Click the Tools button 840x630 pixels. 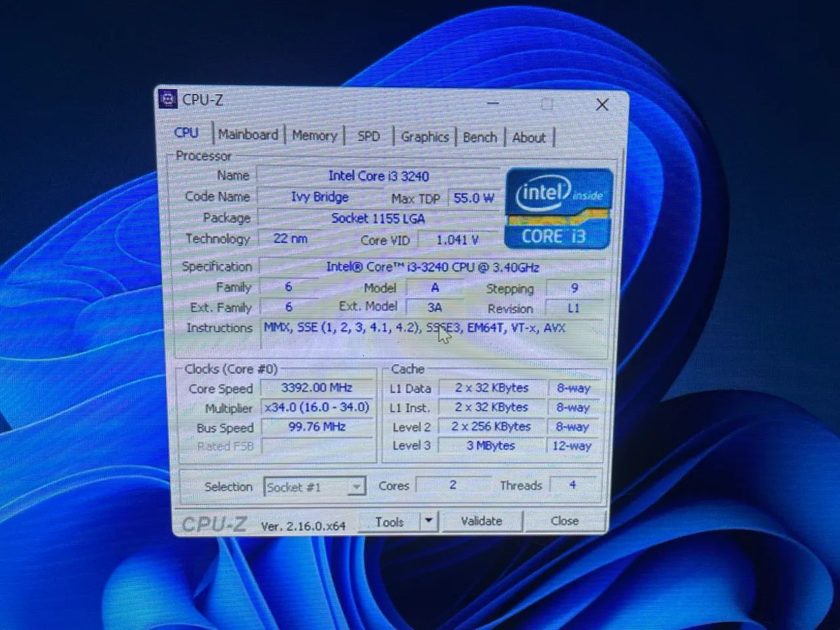pyautogui.click(x=389, y=522)
